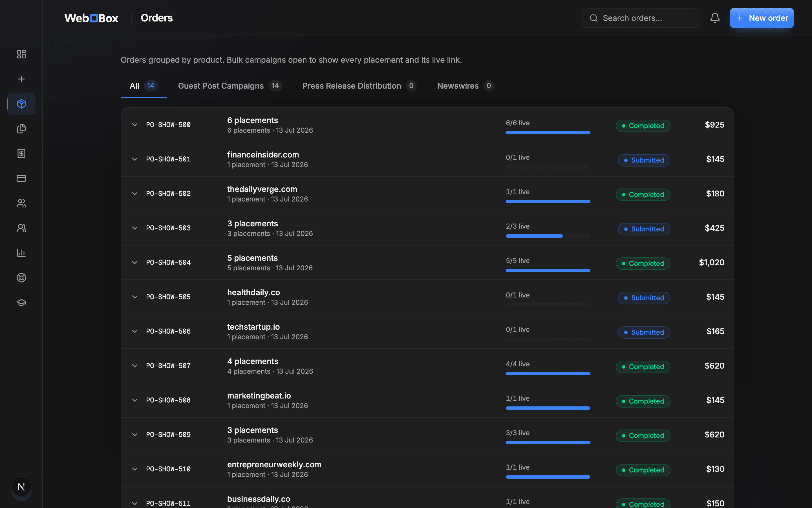Expand order PO-SHOW-506 chevron

point(134,331)
